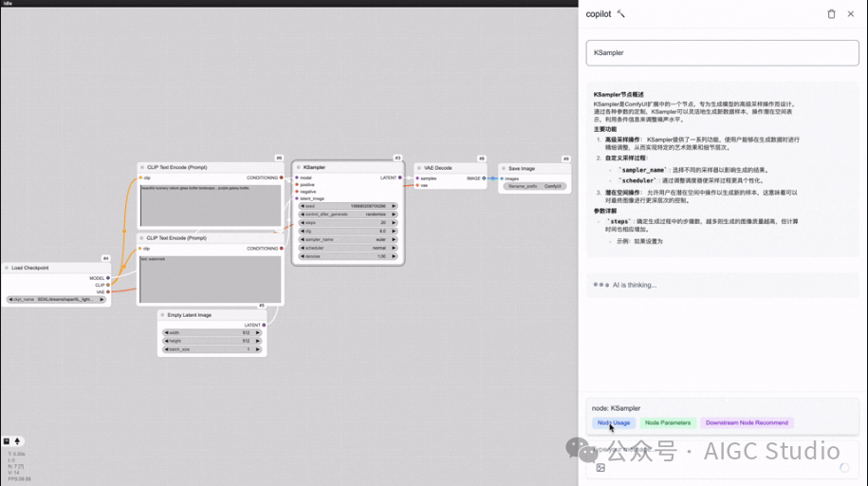This screenshot has height=486, width=868.
Task: Close the copilot panel
Action: (851, 14)
